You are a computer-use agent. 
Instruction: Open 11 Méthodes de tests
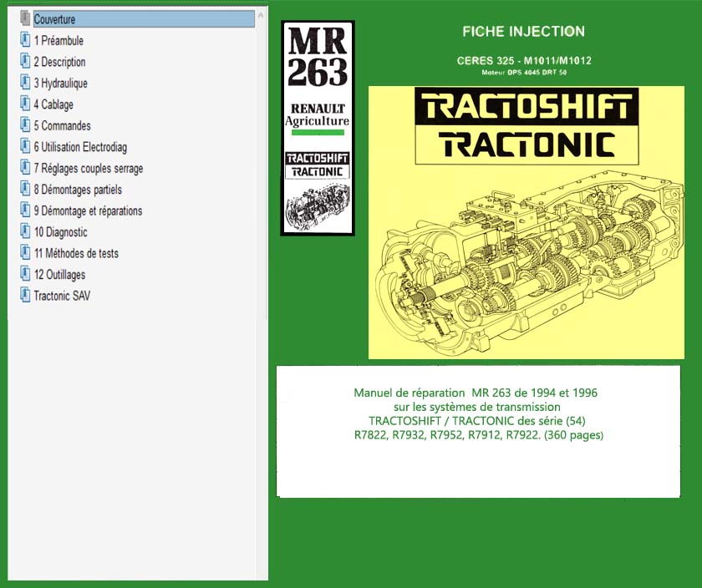tap(76, 253)
